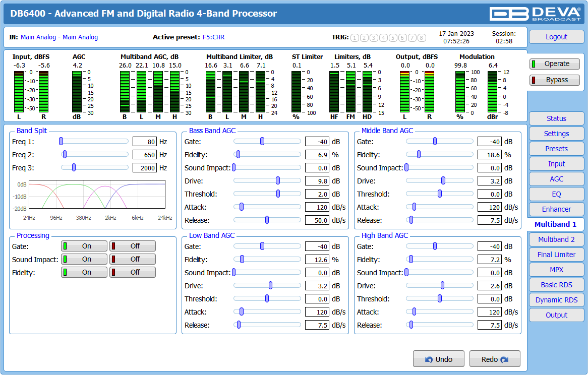
Task: Turn Gate processing Off
Action: (x=132, y=246)
